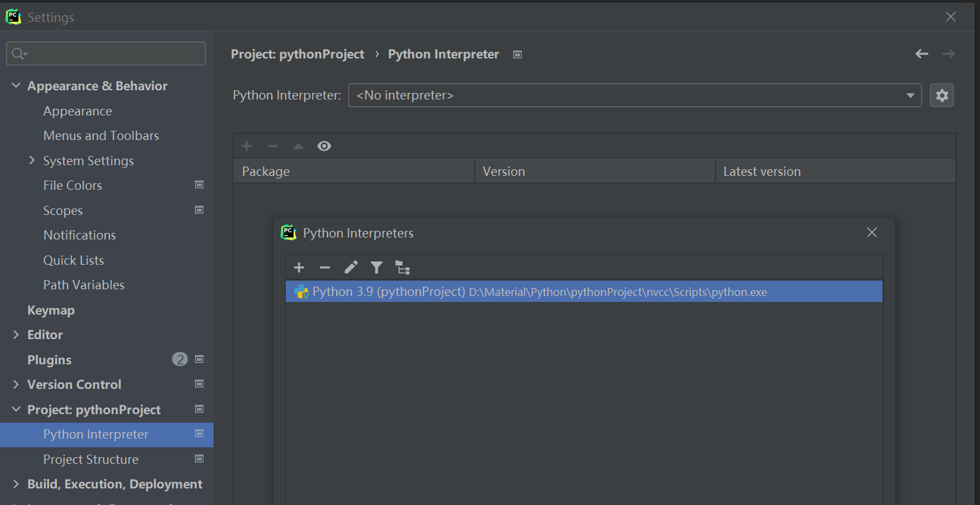Collapse the Project: pythonProject section
The height and width of the screenshot is (505, 980).
pos(16,409)
